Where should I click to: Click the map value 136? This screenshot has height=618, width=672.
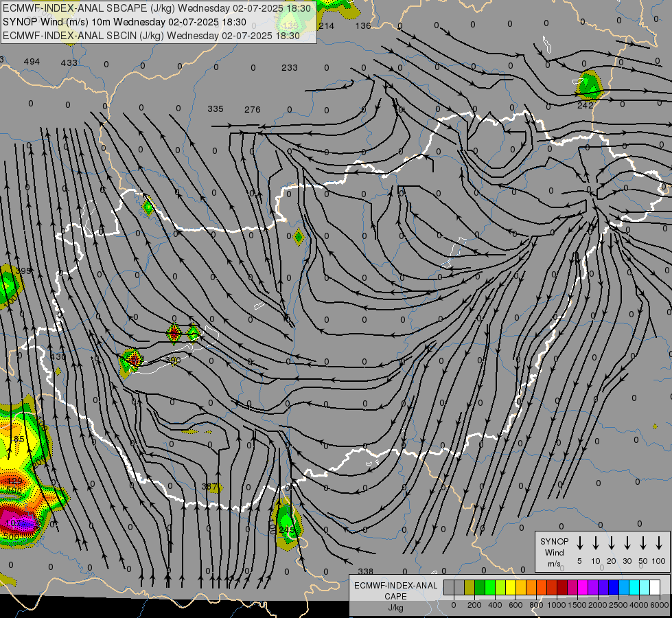pyautogui.click(x=363, y=25)
